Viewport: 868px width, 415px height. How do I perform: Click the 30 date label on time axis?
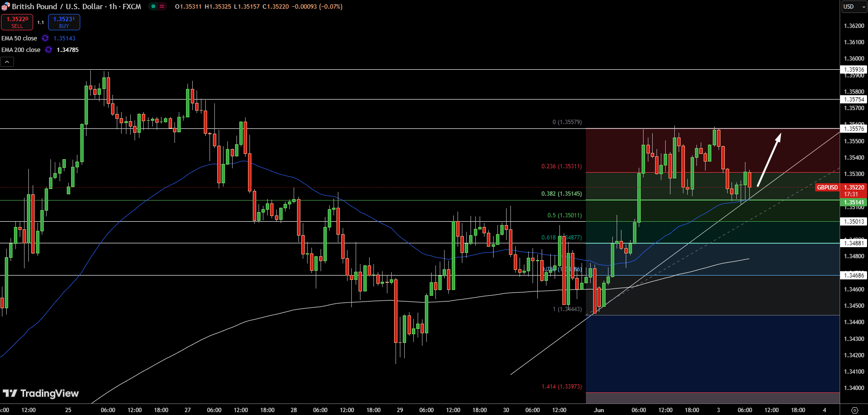pos(506,410)
